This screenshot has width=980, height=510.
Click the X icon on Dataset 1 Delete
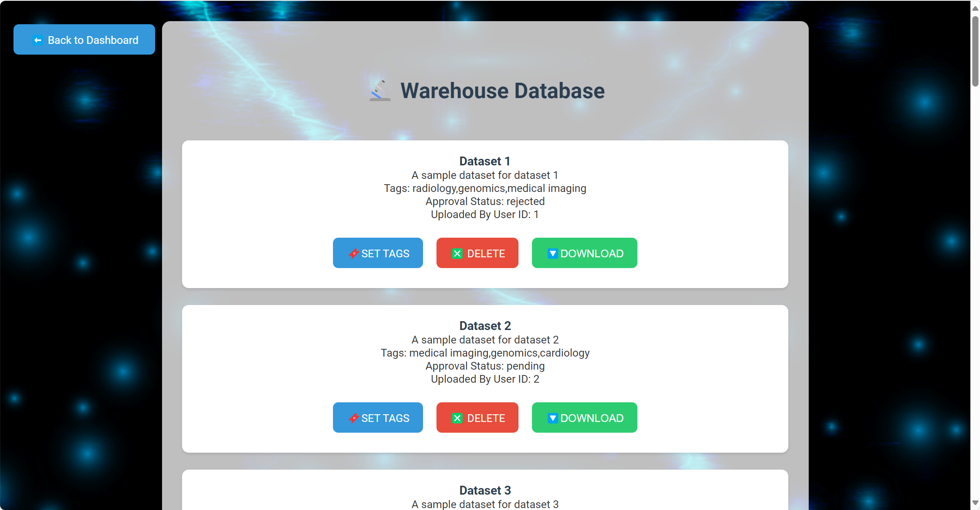click(457, 253)
